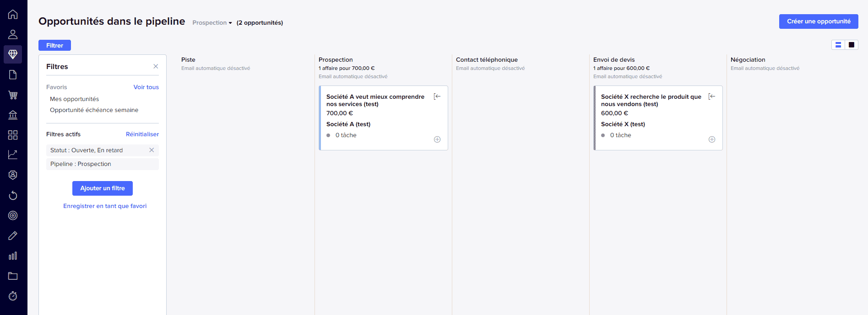Open the bank building sidebar icon
This screenshot has height=315, width=868.
click(x=13, y=115)
